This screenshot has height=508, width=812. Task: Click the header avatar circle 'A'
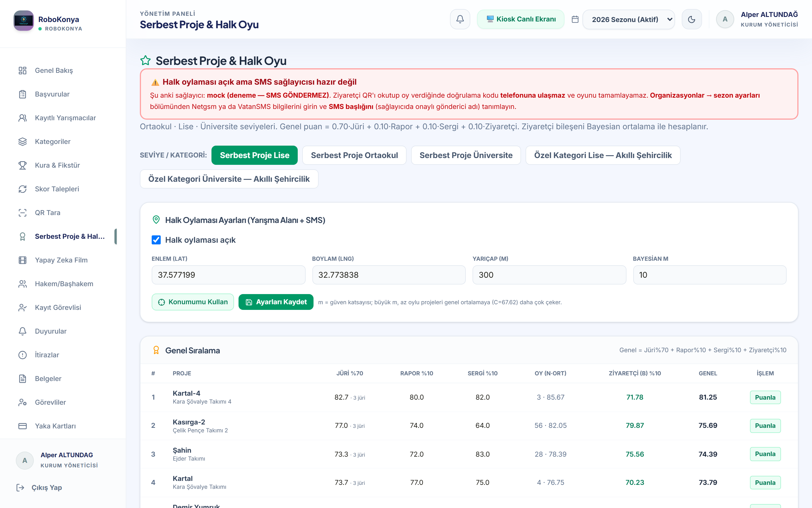point(725,19)
